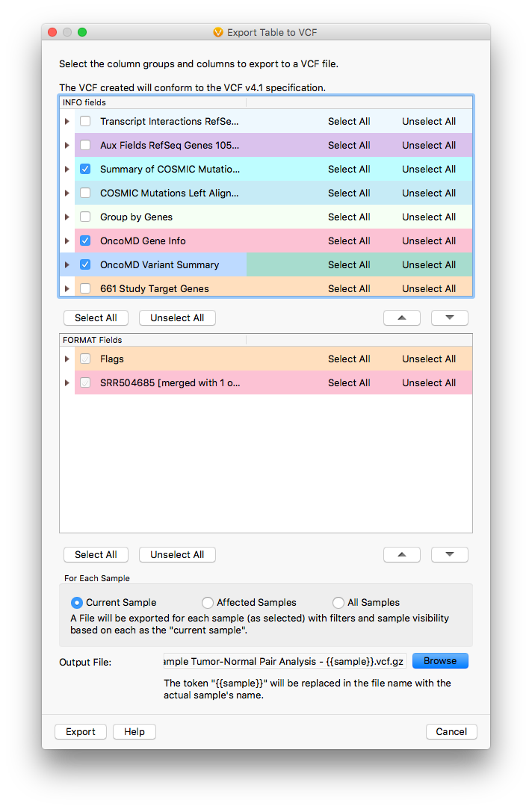Toggle the SRR504685 sample checkbox
The height and width of the screenshot is (809, 532).
click(85, 382)
